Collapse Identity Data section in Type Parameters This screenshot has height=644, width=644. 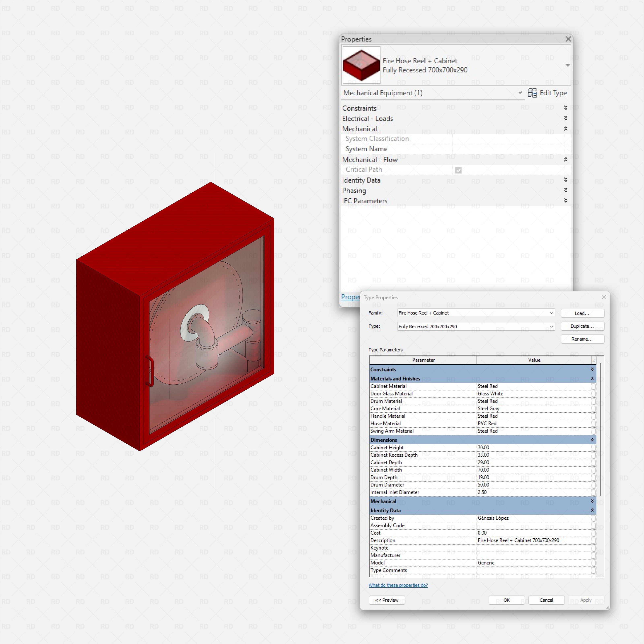(592, 510)
